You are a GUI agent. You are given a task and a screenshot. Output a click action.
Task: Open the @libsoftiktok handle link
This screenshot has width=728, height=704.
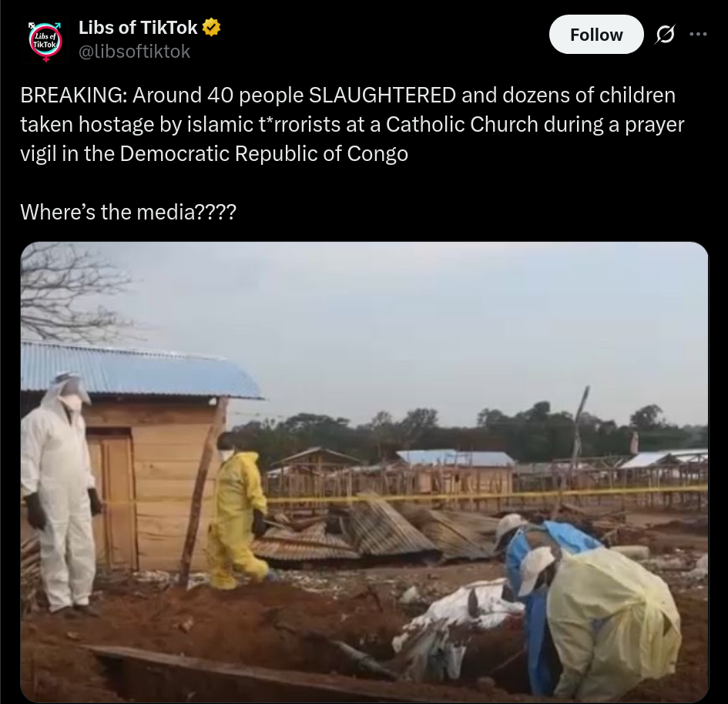[134, 52]
